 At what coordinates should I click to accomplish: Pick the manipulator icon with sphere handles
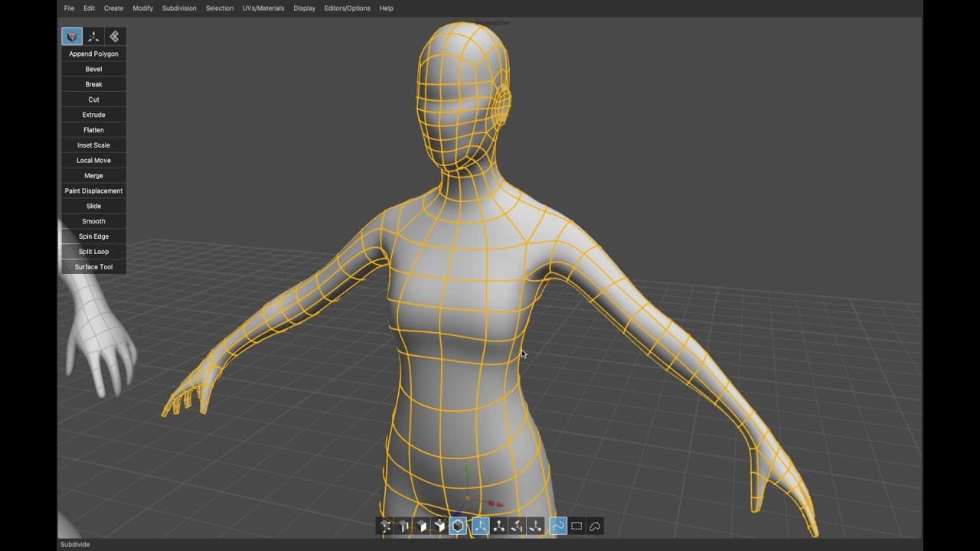point(499,526)
